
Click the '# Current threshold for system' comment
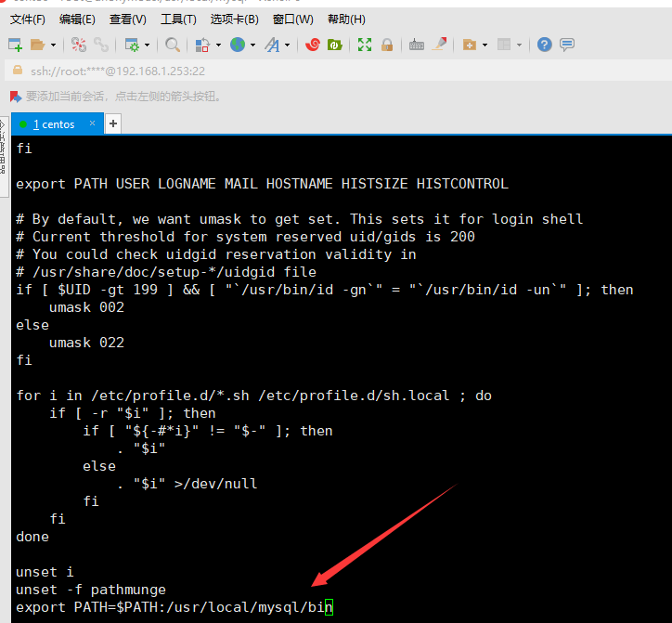click(245, 237)
